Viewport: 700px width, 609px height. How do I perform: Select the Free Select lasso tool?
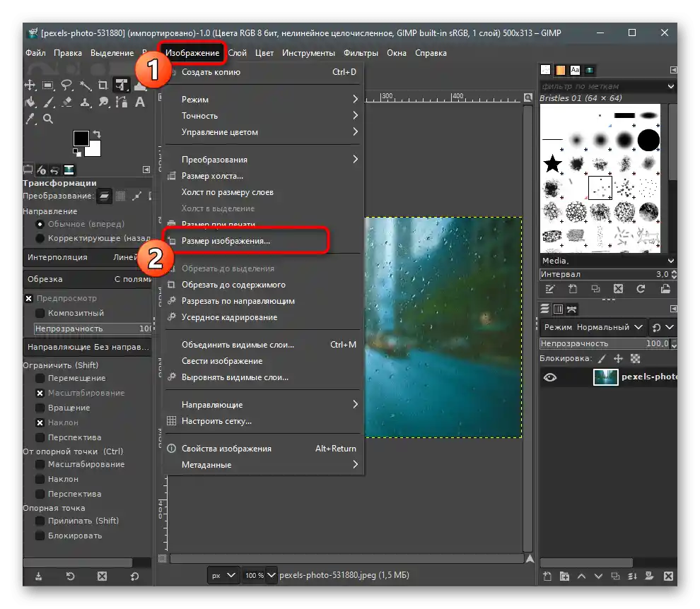(66, 85)
